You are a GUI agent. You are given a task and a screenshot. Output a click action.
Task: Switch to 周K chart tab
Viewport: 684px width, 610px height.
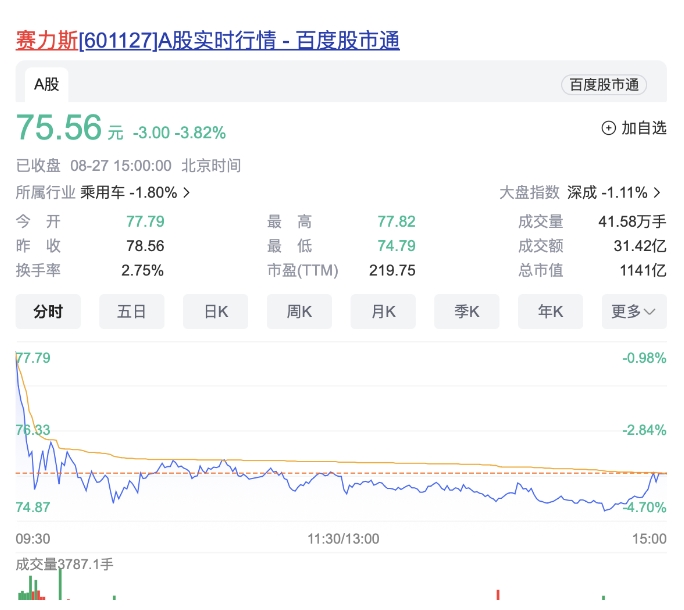pos(299,312)
